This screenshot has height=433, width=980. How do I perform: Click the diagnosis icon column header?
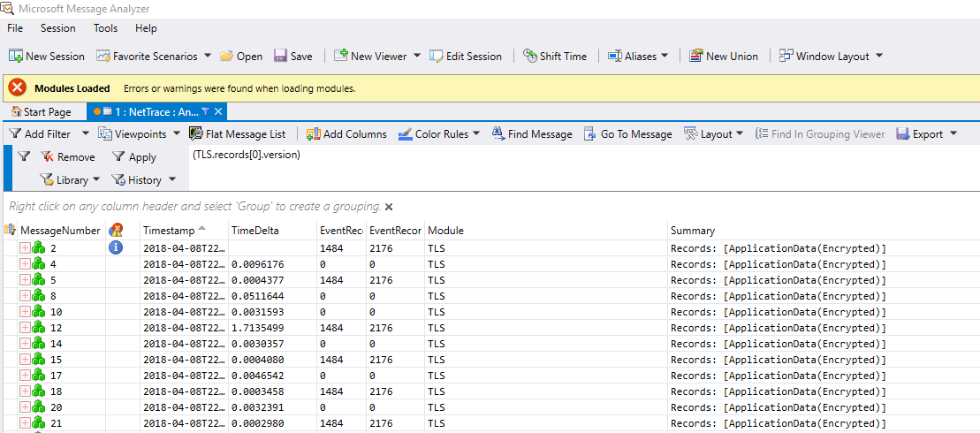coord(116,231)
